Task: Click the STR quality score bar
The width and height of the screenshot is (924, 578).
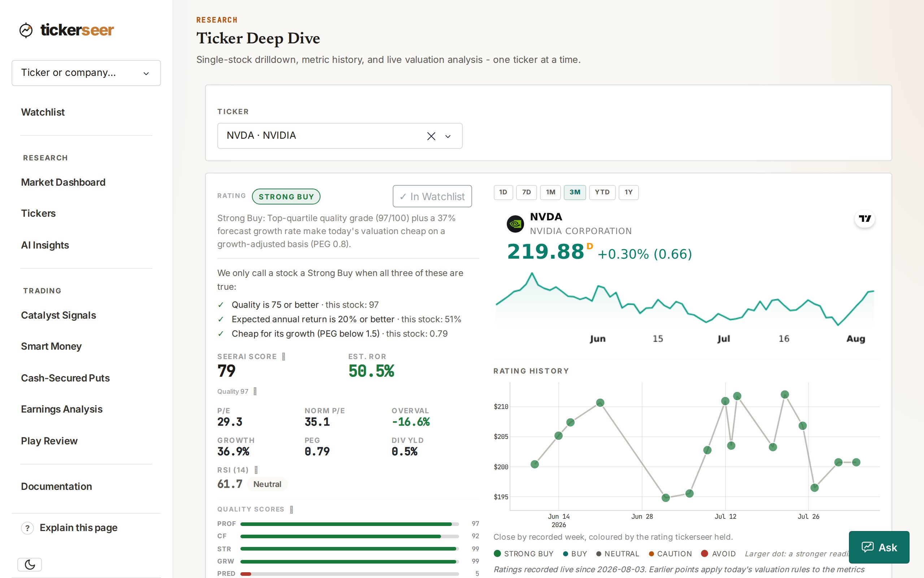Action: [x=349, y=549]
